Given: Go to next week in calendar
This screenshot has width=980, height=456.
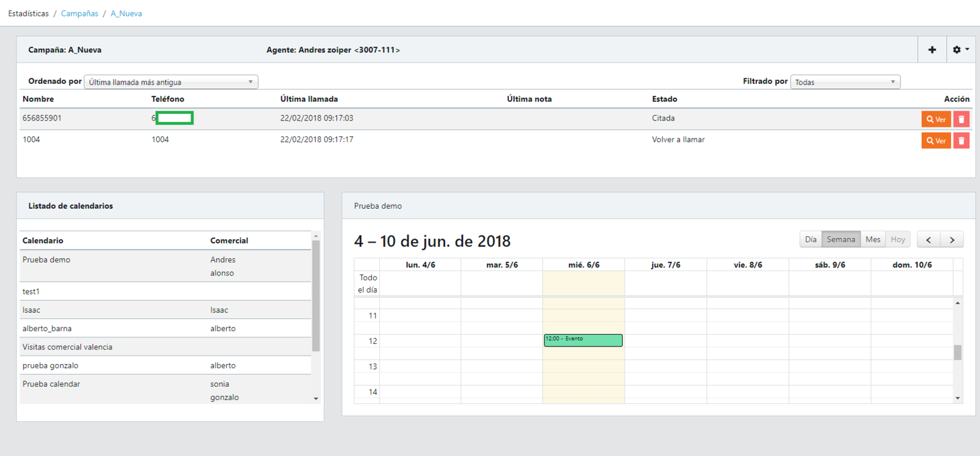Looking at the screenshot, I should (952, 239).
